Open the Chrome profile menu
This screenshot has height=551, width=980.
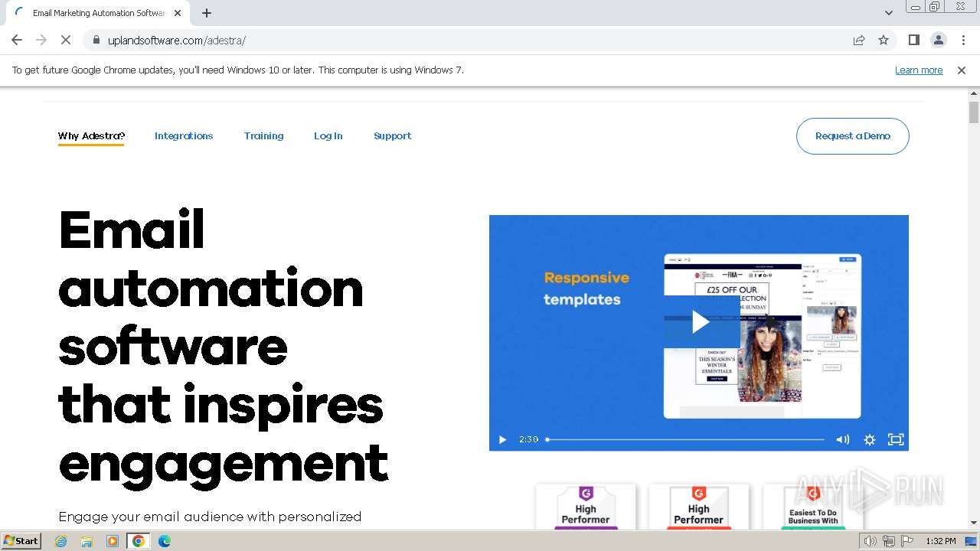[x=938, y=40]
